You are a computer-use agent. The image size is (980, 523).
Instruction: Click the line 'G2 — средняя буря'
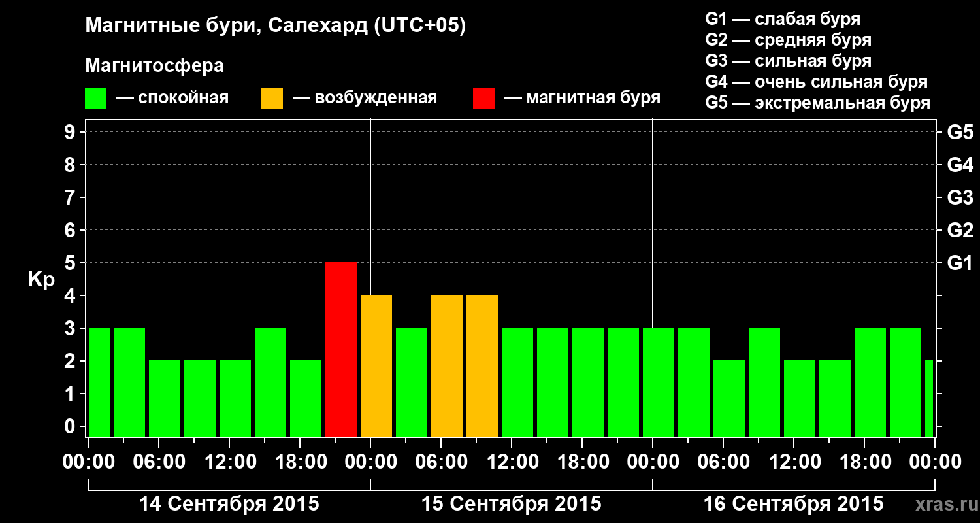tap(789, 40)
